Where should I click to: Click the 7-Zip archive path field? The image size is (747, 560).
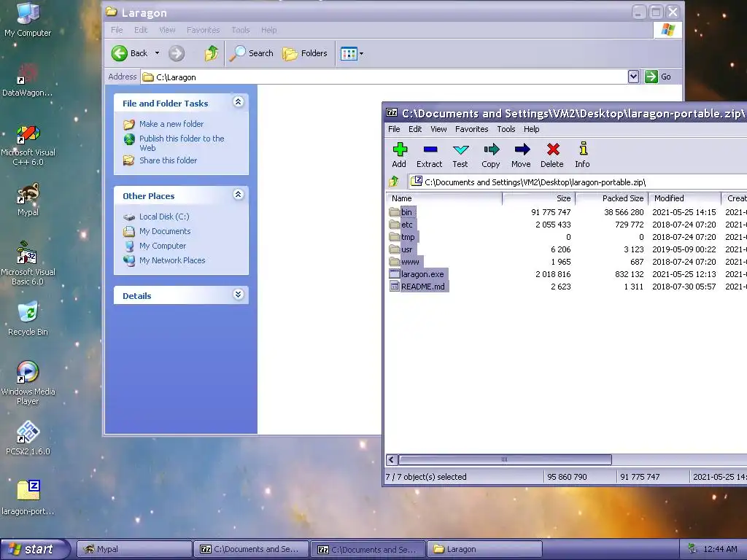pos(578,182)
